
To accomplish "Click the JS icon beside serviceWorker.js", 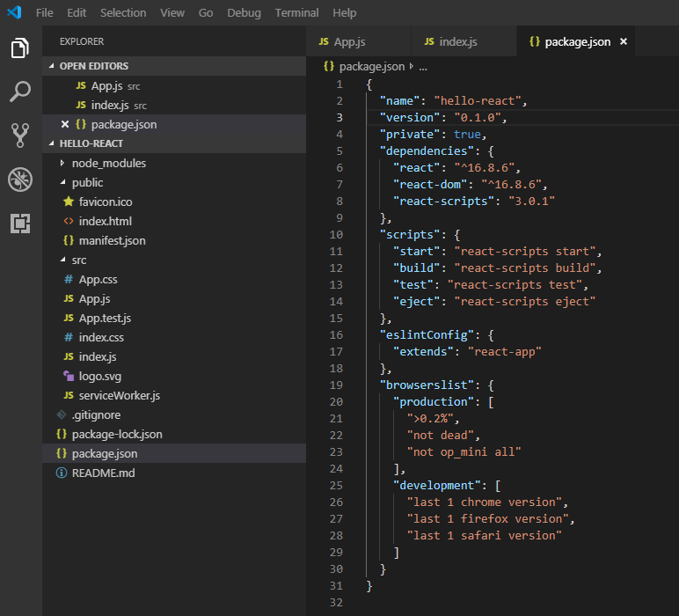I will pos(69,395).
